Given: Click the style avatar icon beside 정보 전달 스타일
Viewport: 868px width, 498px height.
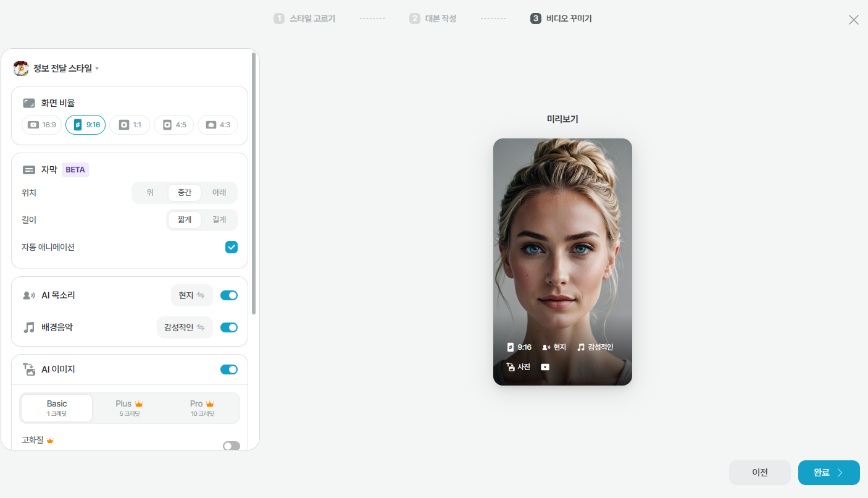Looking at the screenshot, I should [21, 69].
